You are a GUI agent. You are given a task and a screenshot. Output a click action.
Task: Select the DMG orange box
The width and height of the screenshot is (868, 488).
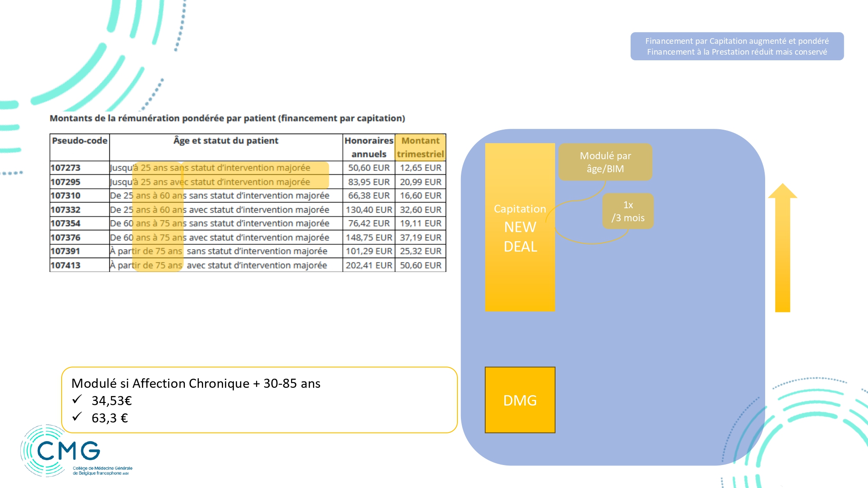[520, 400]
